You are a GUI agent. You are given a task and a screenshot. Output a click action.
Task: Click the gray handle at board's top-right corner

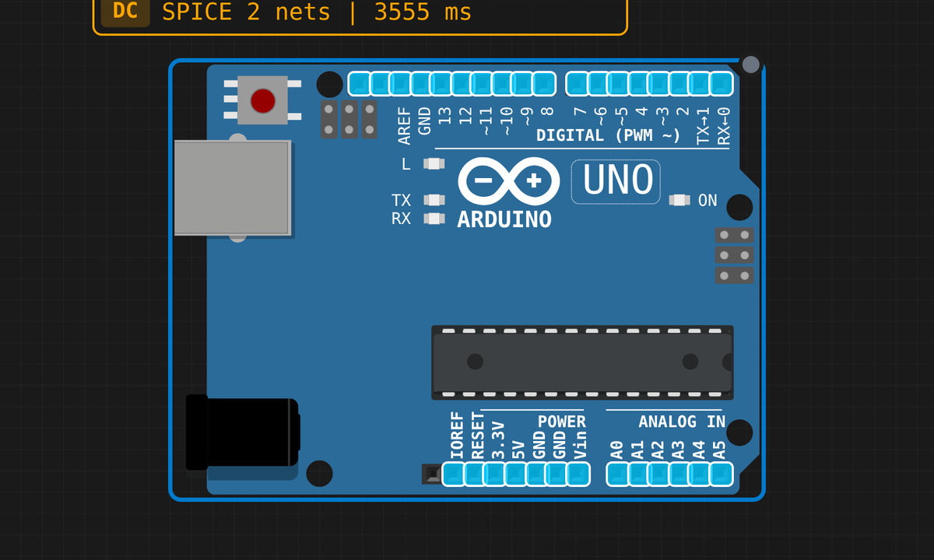pos(751,65)
